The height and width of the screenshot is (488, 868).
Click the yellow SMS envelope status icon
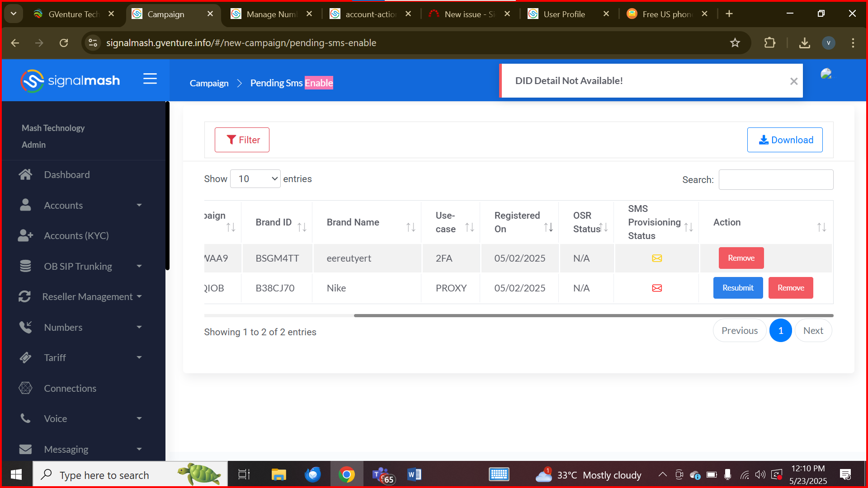point(657,258)
